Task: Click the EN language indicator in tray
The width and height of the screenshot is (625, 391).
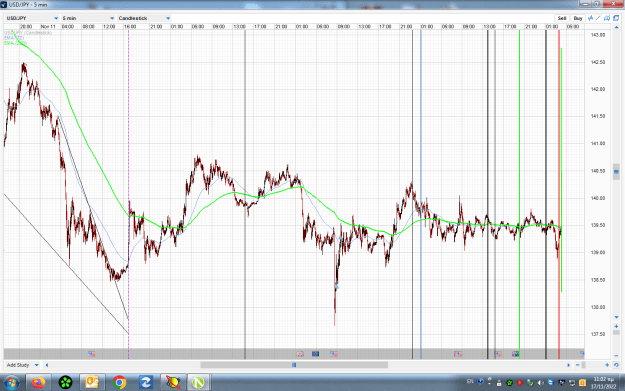Action: (x=470, y=382)
